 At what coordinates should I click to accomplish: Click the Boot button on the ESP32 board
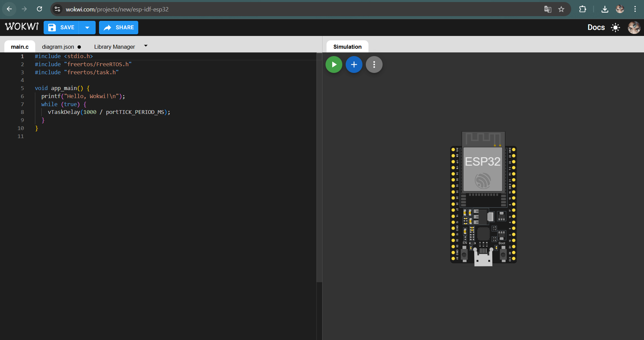[503, 254]
